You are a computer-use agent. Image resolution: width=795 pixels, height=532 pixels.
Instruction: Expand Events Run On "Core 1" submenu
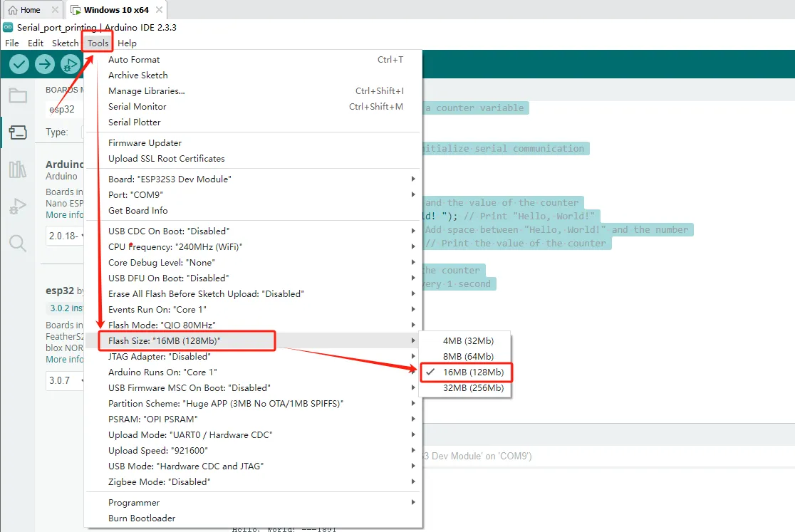click(x=253, y=310)
